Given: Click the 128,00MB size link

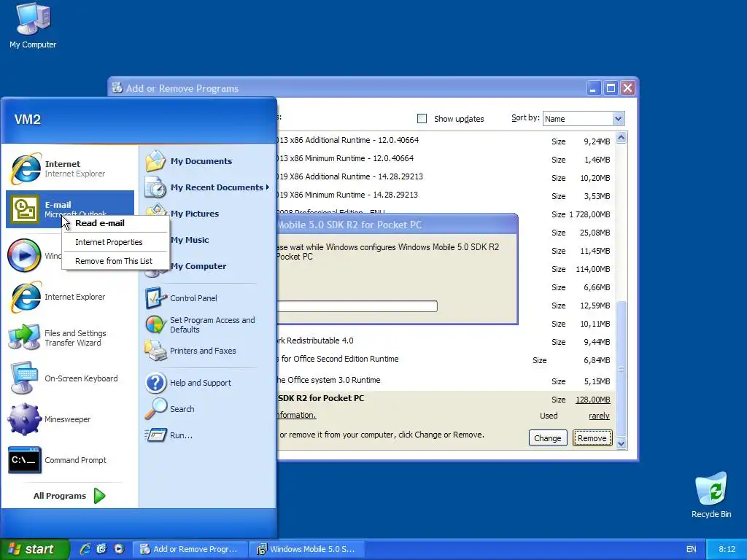Looking at the screenshot, I should (592, 400).
